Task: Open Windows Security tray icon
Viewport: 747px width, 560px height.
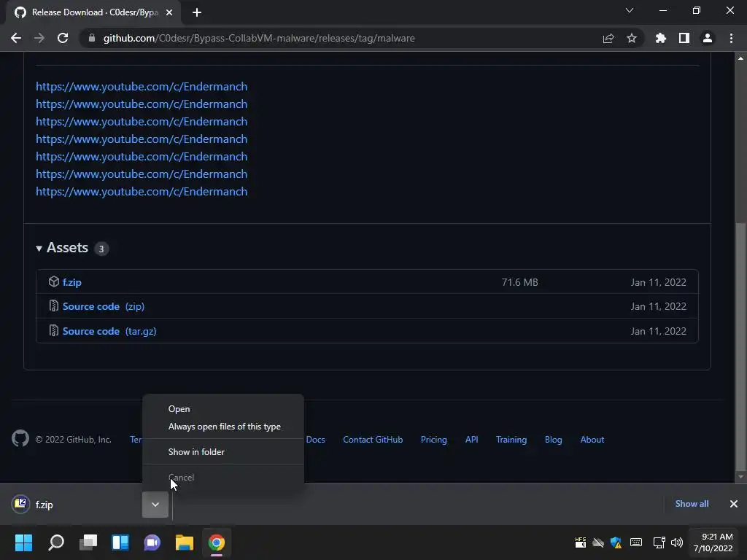Action: (x=616, y=542)
